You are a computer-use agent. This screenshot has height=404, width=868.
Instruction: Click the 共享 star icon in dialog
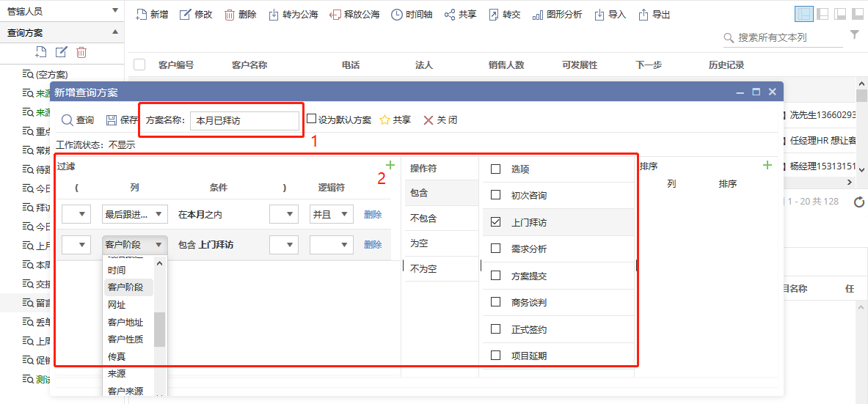(x=384, y=120)
